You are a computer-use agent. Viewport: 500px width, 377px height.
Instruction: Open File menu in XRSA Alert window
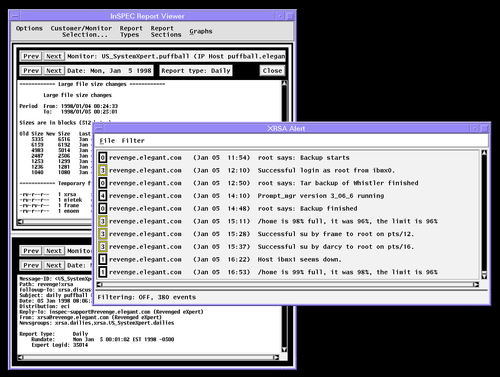(107, 141)
